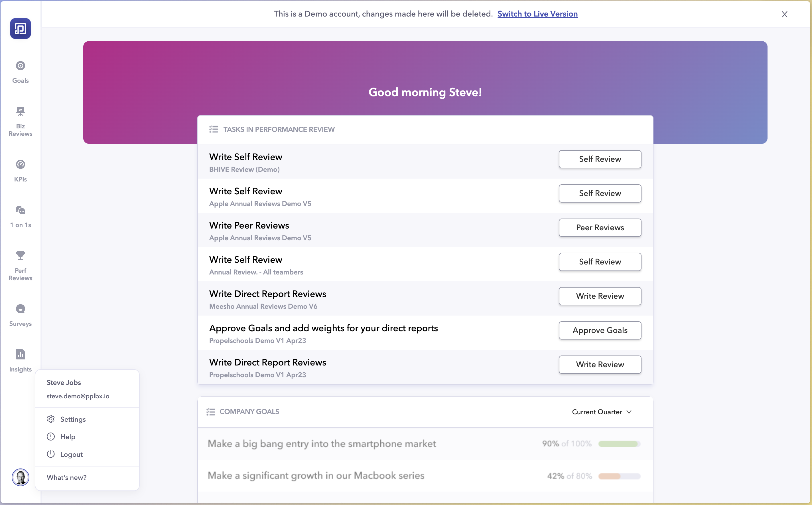The height and width of the screenshot is (505, 812).
Task: Open the KPIs sidebar icon
Action: pyautogui.click(x=20, y=164)
